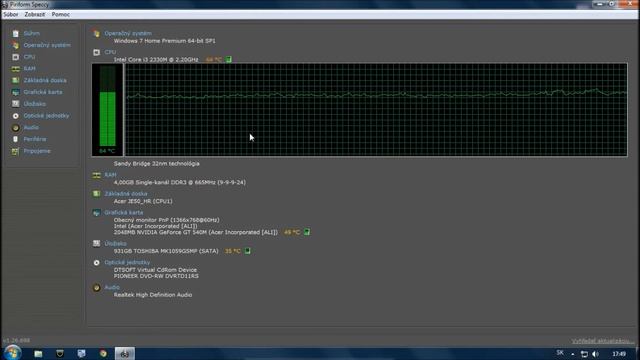Select Grafická karta in the sidebar

coord(43,92)
